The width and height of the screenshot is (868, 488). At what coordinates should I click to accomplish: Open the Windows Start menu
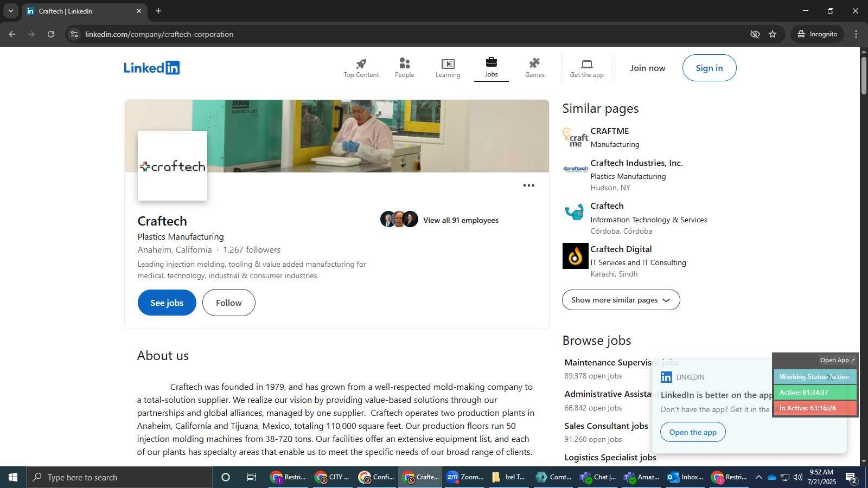coord(13,477)
